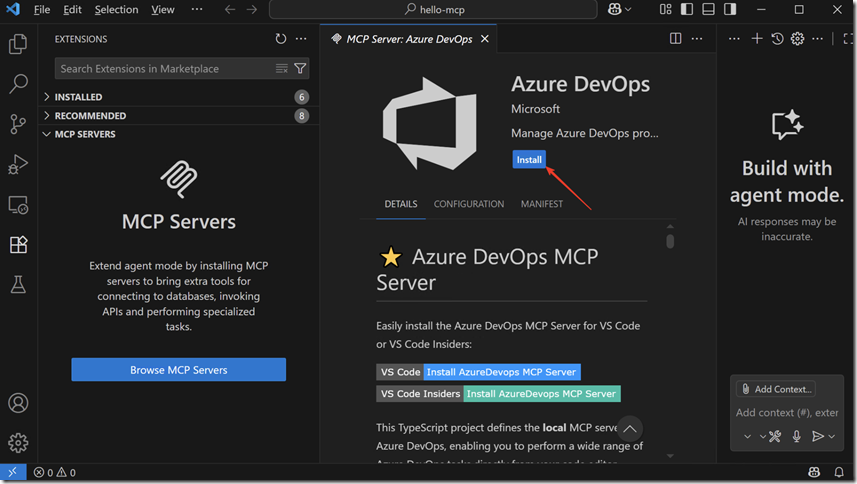The width and height of the screenshot is (857, 484).
Task: Open the Explorer view in activity bar
Action: [18, 44]
